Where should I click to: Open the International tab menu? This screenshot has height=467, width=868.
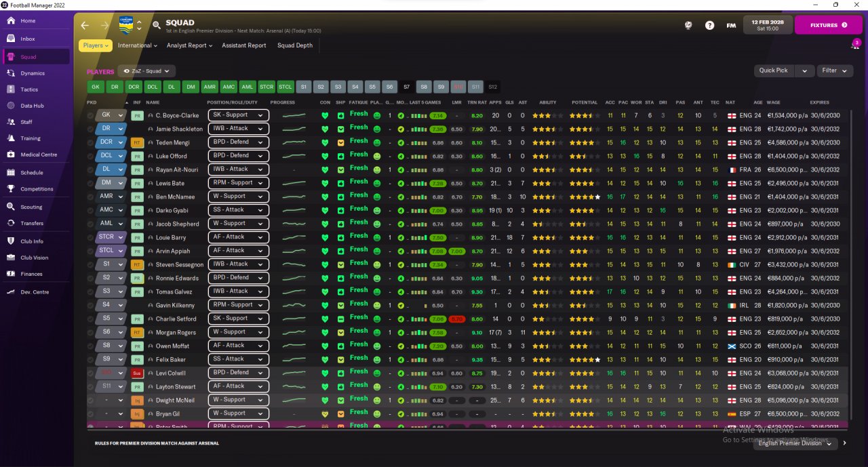coord(137,45)
